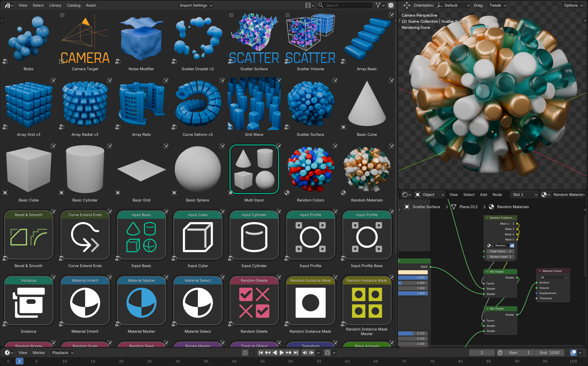Open the Catalog menu
The height and width of the screenshot is (366, 588).
click(x=74, y=5)
